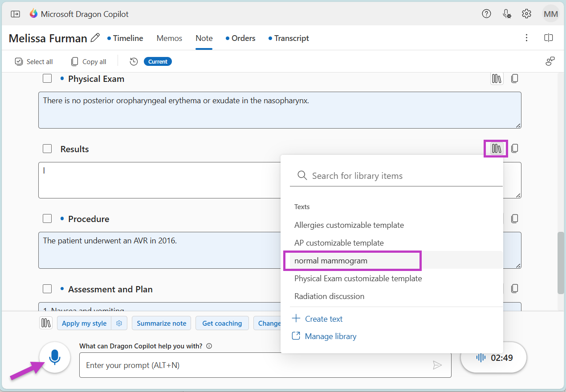Click the Summarize note button
The width and height of the screenshot is (566, 392).
[162, 323]
